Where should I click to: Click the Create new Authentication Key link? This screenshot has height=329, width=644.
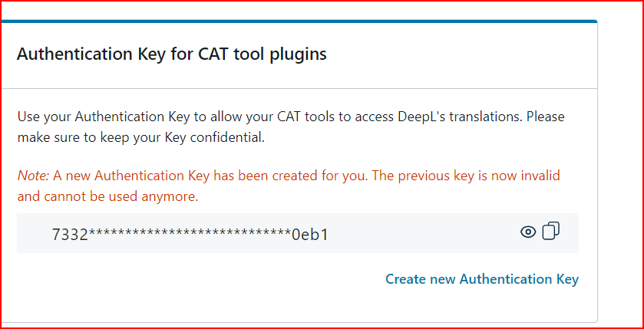(481, 279)
